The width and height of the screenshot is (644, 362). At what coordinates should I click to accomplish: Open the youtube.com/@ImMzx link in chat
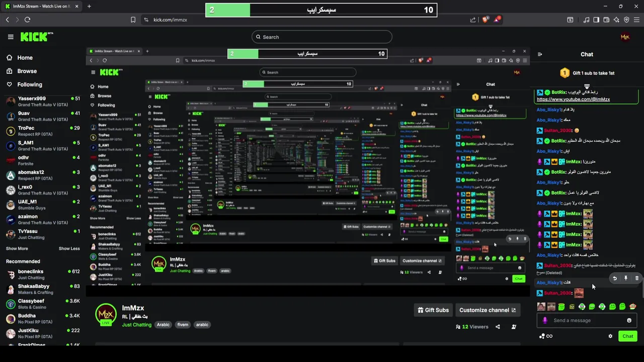pos(573,99)
